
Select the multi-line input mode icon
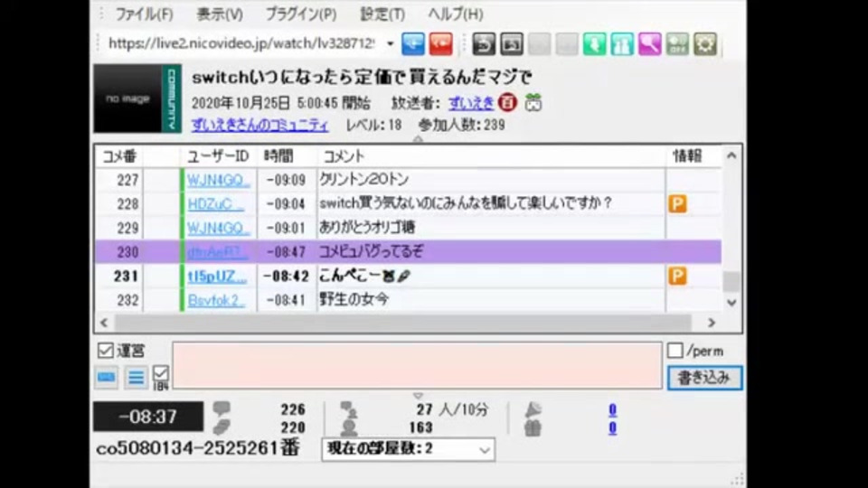(136, 378)
